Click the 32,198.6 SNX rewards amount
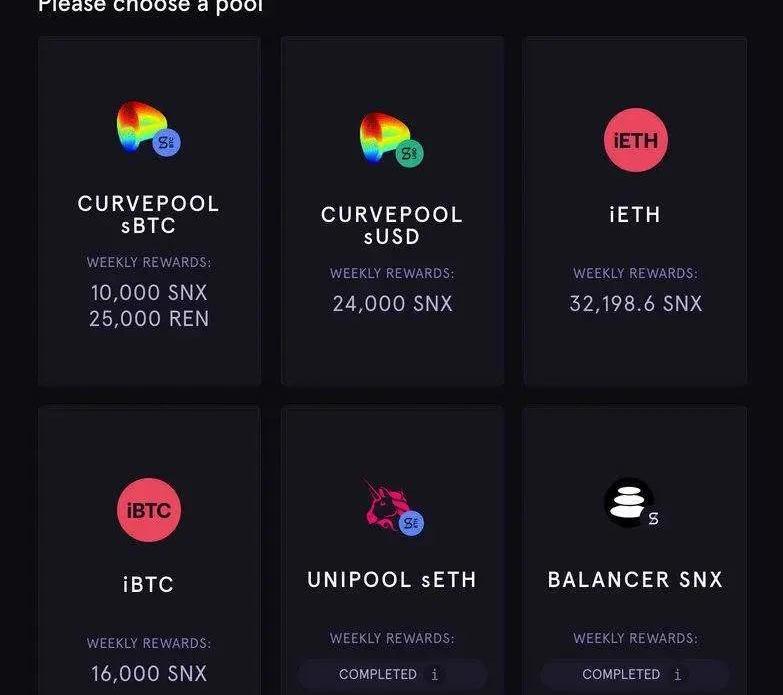This screenshot has height=695, width=783. pyautogui.click(x=636, y=304)
